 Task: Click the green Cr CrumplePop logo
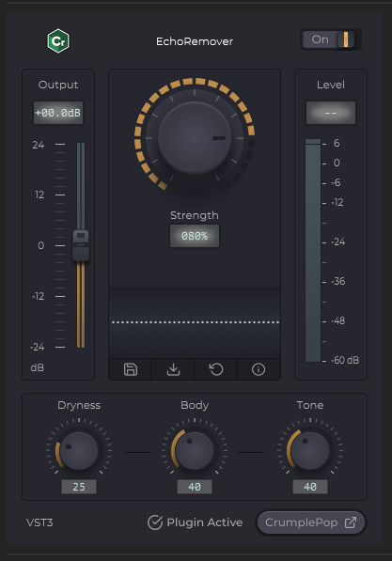click(58, 40)
